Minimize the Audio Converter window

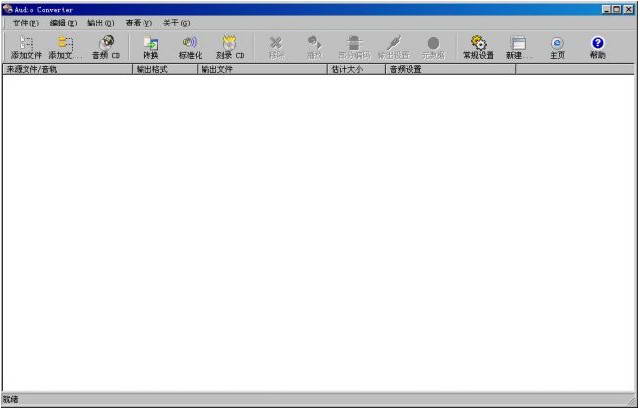(607, 9)
